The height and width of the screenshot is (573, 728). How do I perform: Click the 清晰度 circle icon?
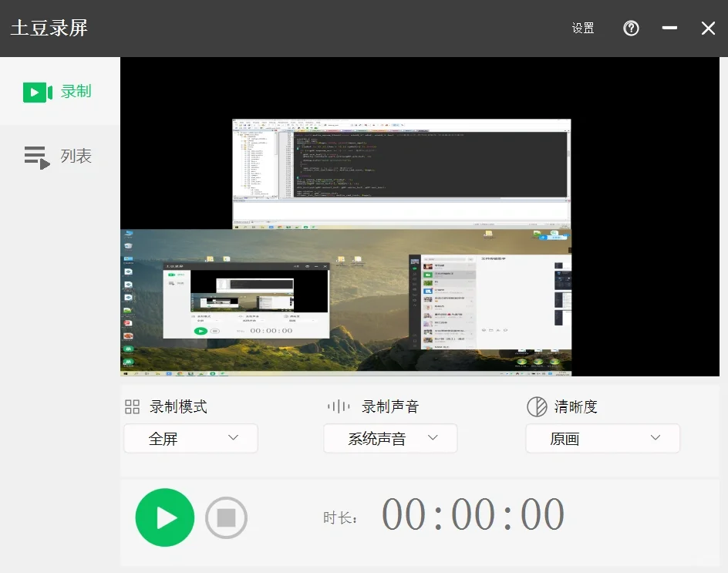click(x=537, y=406)
